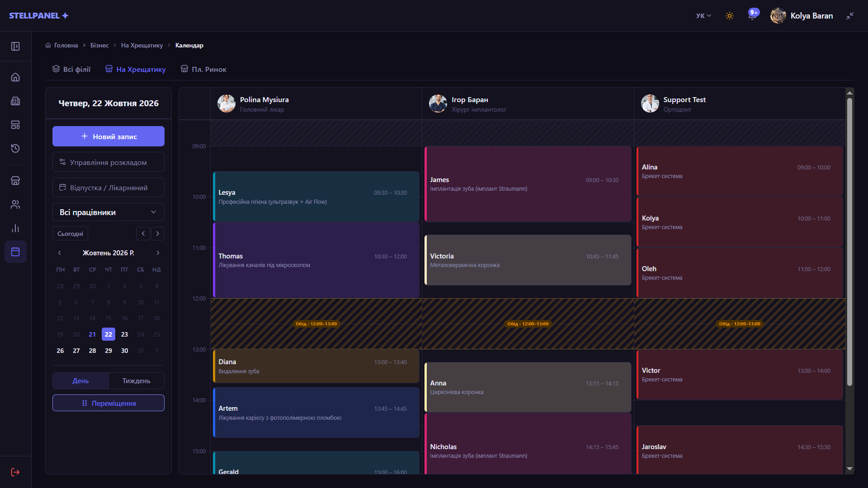The height and width of the screenshot is (488, 868).
Task: Click calendar scrollbar down arrow
Action: (849, 469)
